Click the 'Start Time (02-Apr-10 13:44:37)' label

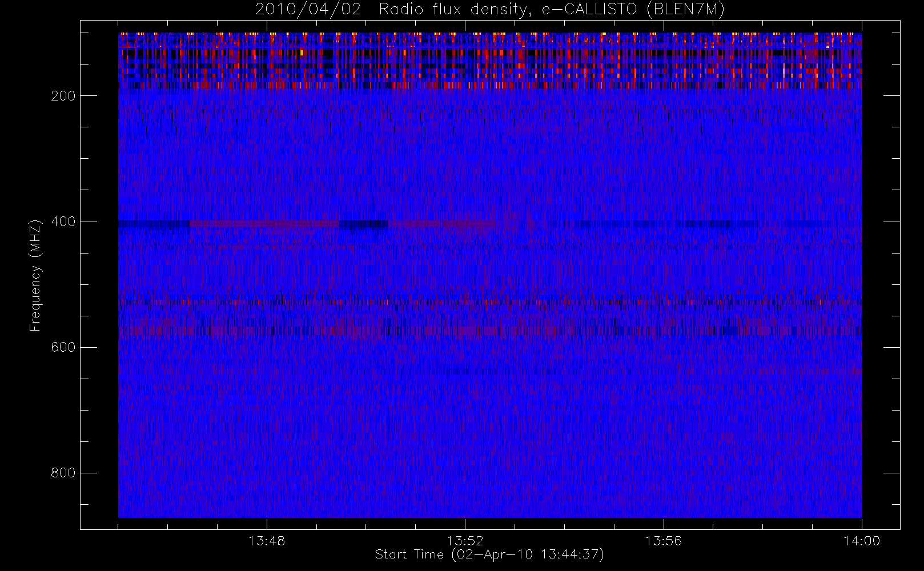(489, 554)
